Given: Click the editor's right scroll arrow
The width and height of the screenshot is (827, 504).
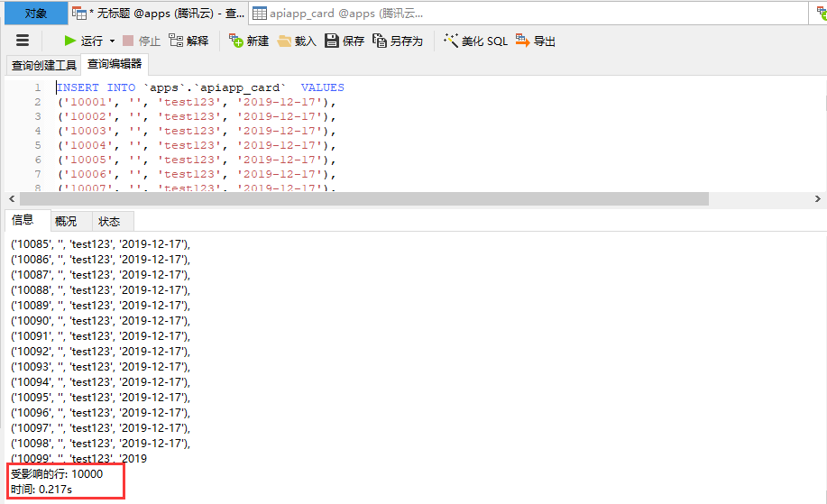Looking at the screenshot, I should click(x=817, y=198).
